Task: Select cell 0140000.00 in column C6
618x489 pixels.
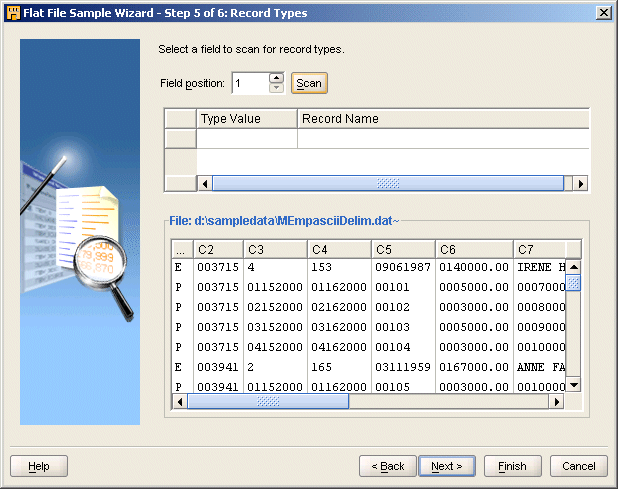Action: click(x=474, y=267)
